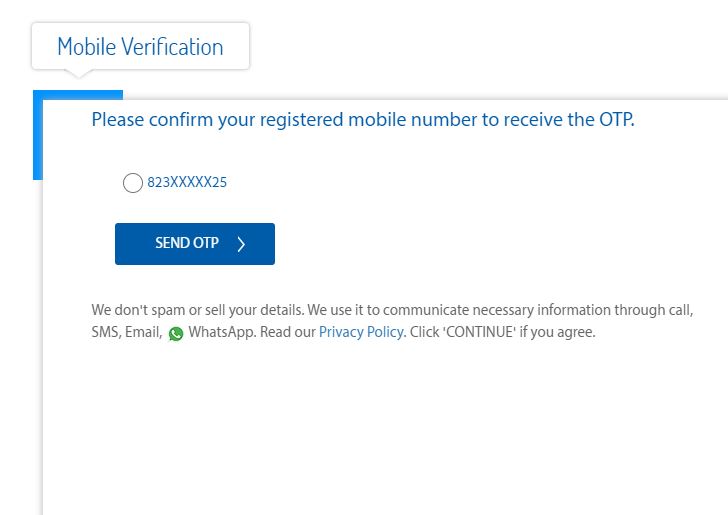Viewport: 728px width, 515px height.
Task: Click the blue horizontal strip atop the panel
Action: (x=78, y=95)
